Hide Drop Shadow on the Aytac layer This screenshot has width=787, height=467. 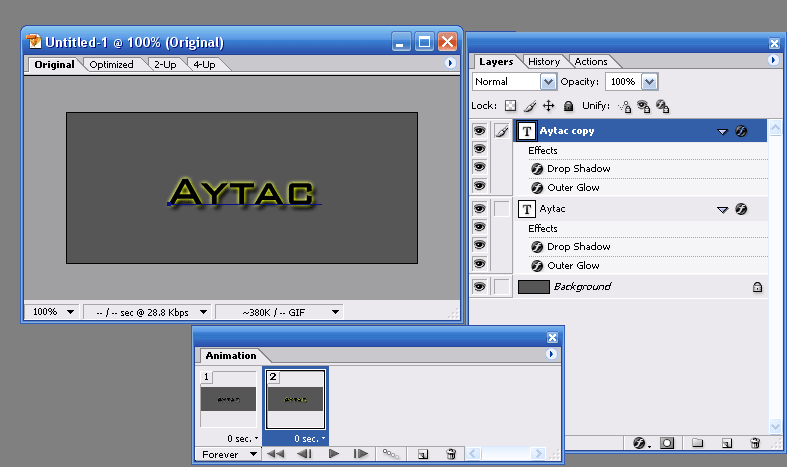pos(479,245)
